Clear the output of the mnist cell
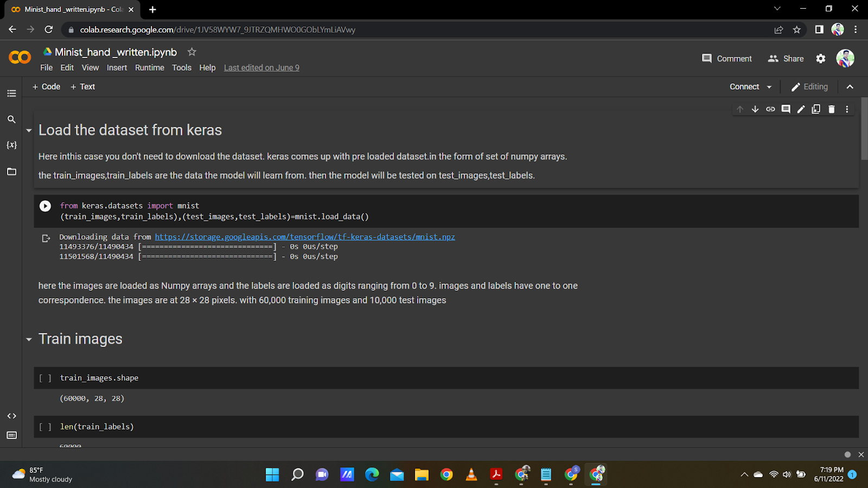The height and width of the screenshot is (488, 868). pyautogui.click(x=46, y=238)
